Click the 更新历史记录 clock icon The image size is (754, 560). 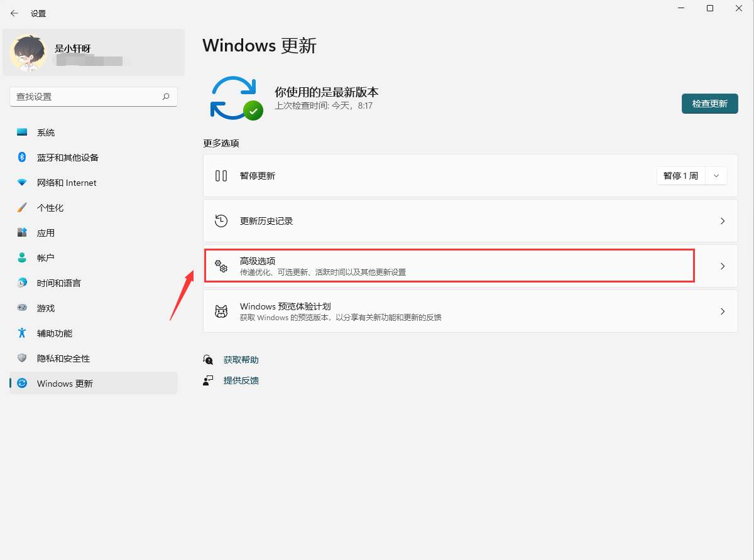[221, 221]
